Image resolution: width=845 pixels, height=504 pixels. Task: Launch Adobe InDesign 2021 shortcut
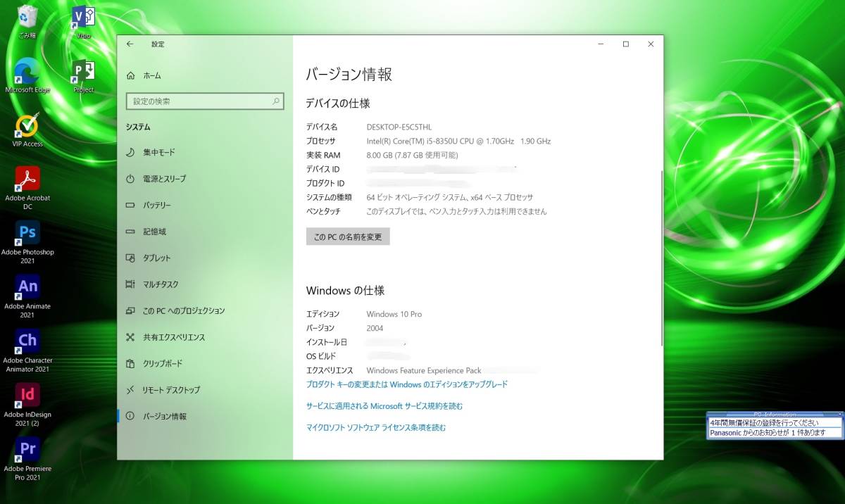click(x=27, y=405)
